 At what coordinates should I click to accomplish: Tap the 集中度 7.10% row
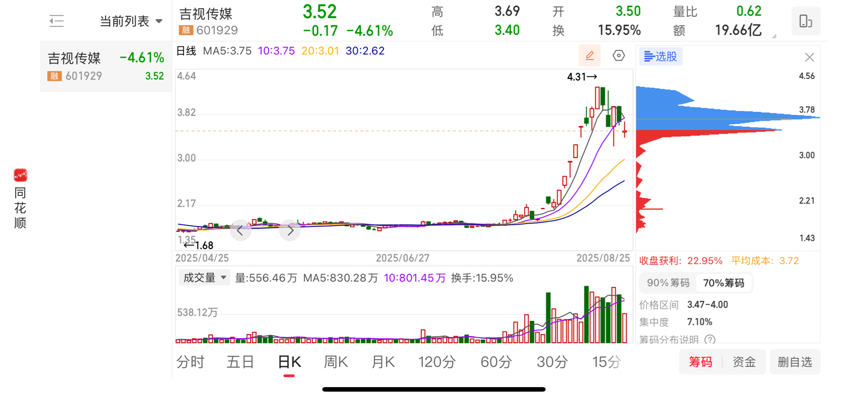(676, 322)
